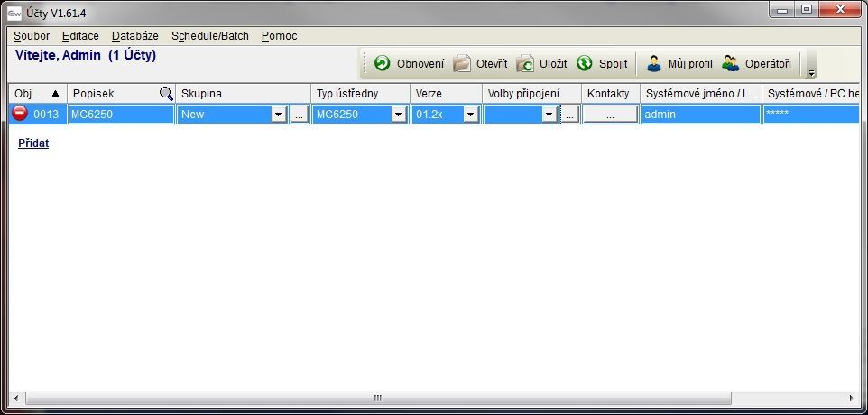Click the Uložit save icon
Screen dimensions: 868x415
tap(525, 63)
